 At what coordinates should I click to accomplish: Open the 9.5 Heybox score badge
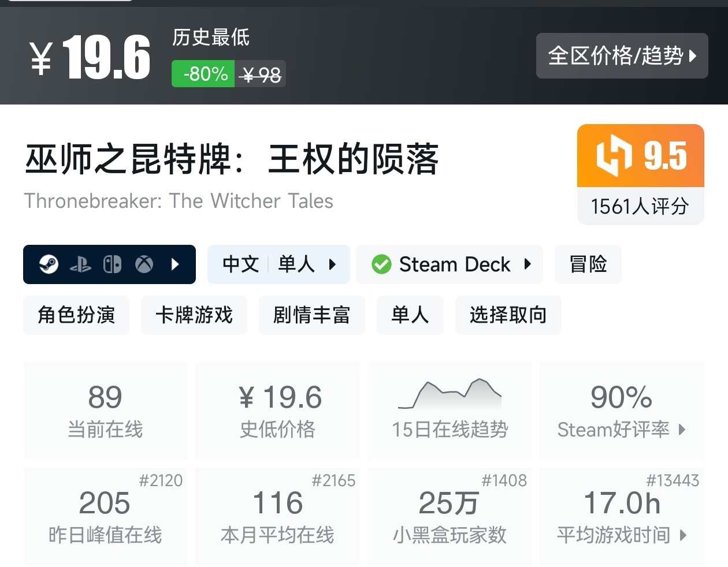641,156
